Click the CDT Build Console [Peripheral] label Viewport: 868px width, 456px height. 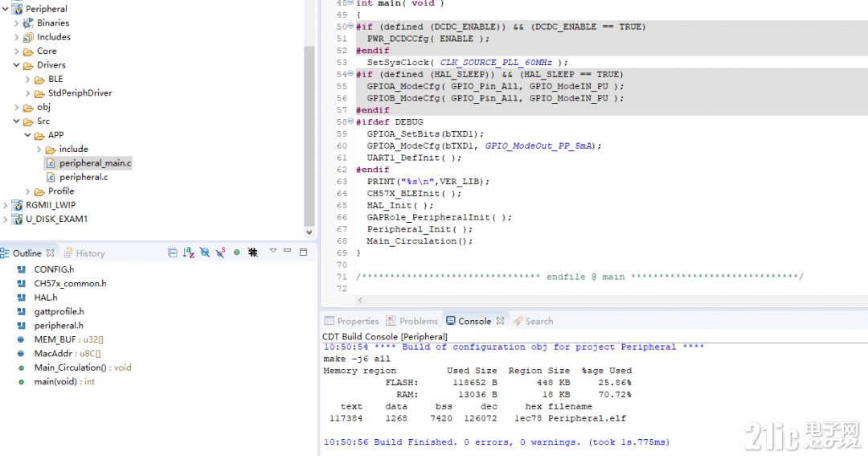pyautogui.click(x=385, y=336)
